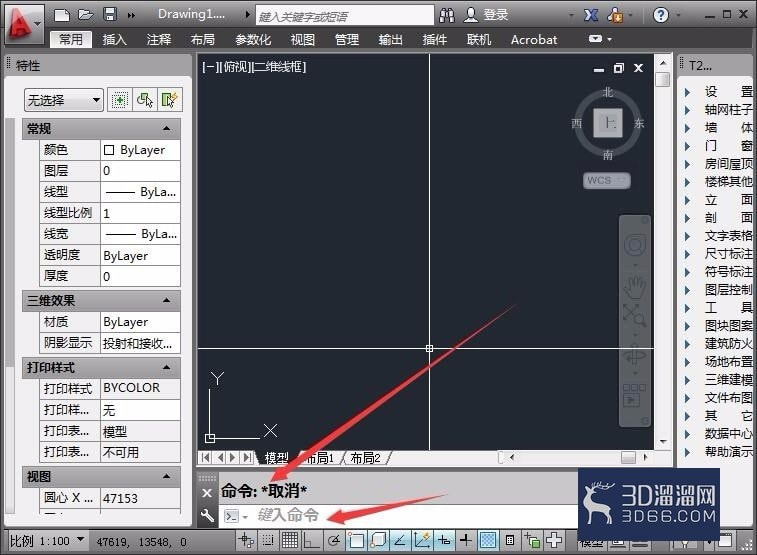Click the help question mark icon

[660, 15]
